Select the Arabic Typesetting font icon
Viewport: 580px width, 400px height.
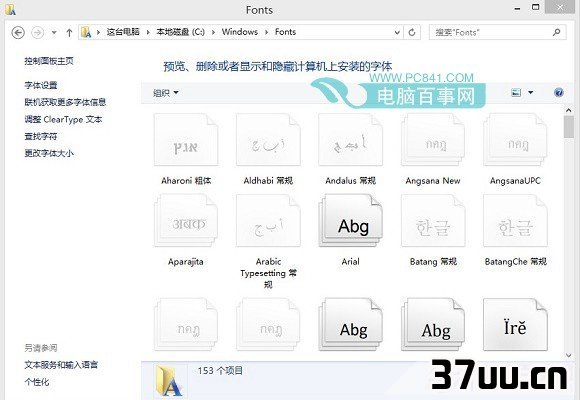click(268, 221)
